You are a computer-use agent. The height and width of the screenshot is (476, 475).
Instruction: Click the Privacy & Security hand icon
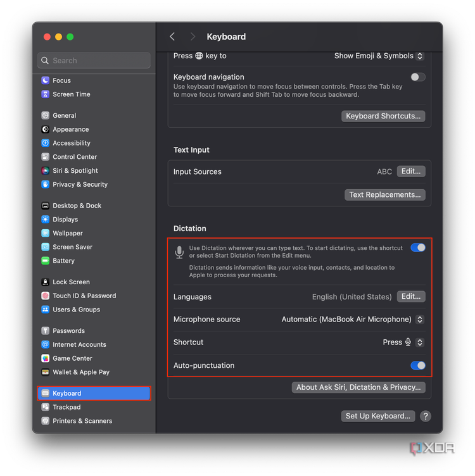[45, 184]
